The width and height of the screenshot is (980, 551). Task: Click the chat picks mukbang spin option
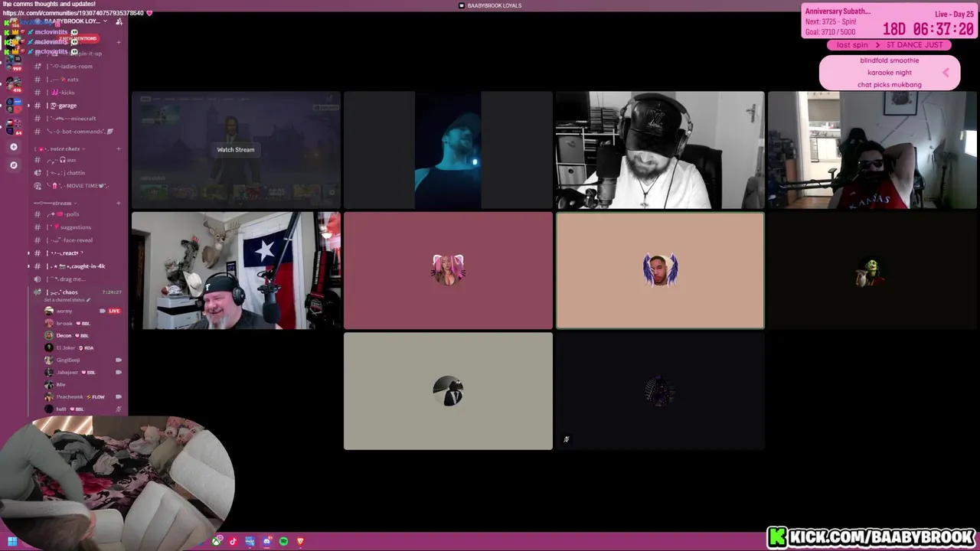coord(889,85)
